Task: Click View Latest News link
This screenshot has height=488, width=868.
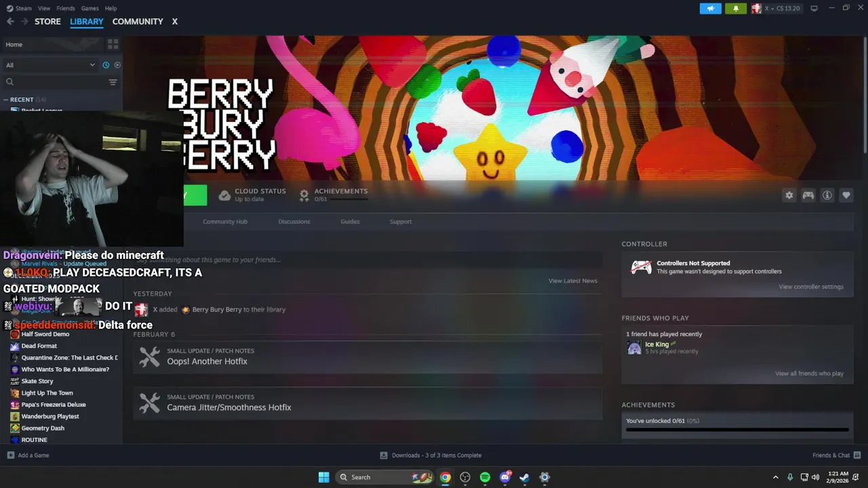Action: pyautogui.click(x=573, y=281)
